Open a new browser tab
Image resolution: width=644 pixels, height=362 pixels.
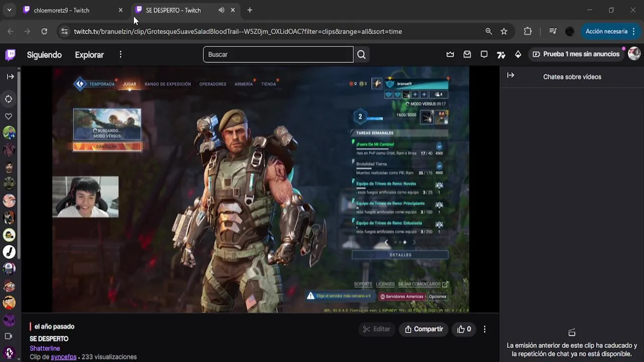[x=250, y=10]
